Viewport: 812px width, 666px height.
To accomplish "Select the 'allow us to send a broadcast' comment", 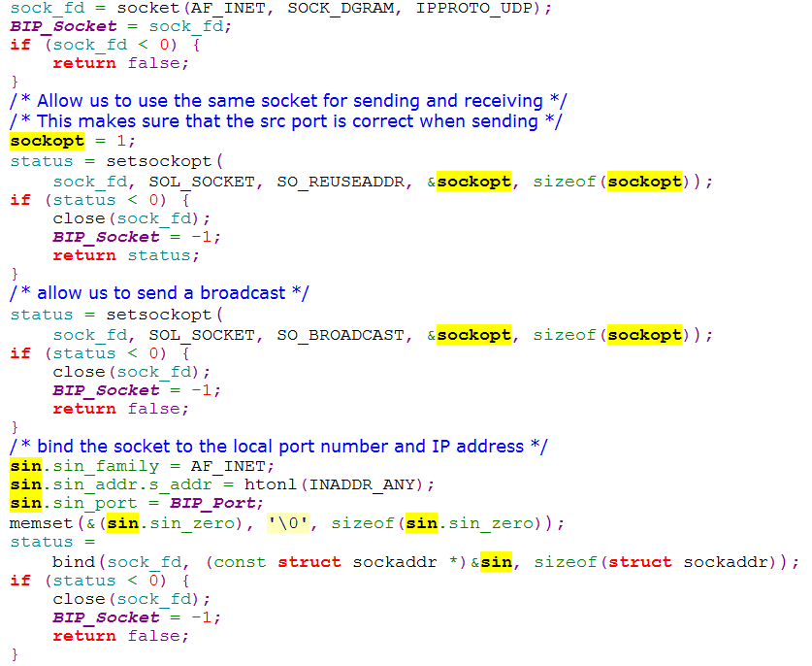I will pos(159,293).
